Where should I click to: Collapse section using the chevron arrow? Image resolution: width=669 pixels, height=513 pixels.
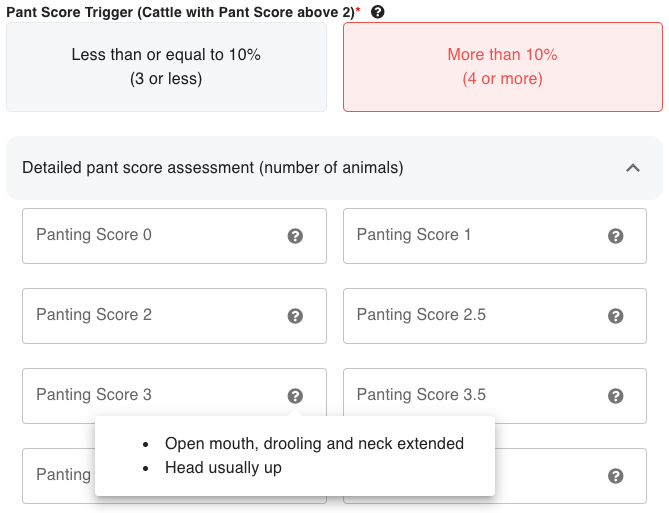pyautogui.click(x=632, y=168)
